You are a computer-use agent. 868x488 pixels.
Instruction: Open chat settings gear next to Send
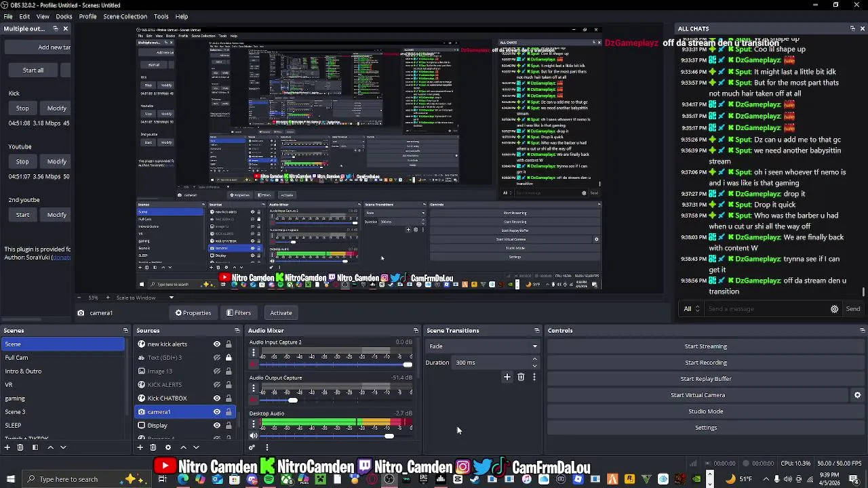[834, 309]
